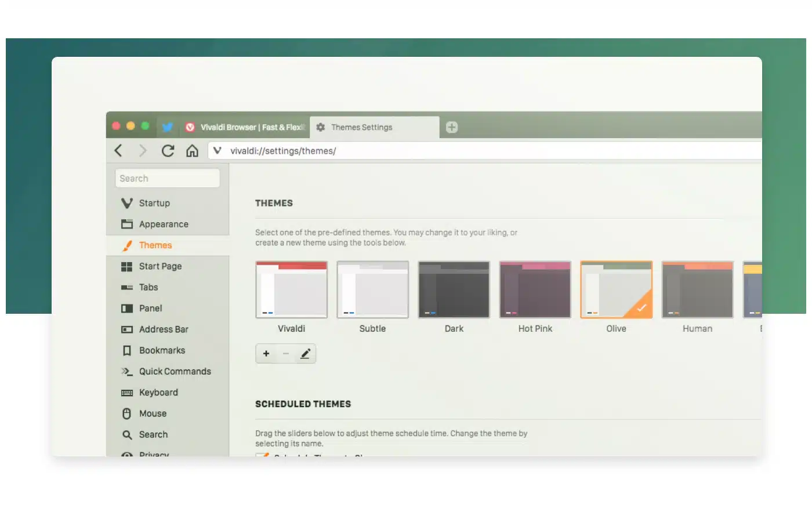This screenshot has width=812, height=522.
Task: Open Mouse settings
Action: [168, 414]
